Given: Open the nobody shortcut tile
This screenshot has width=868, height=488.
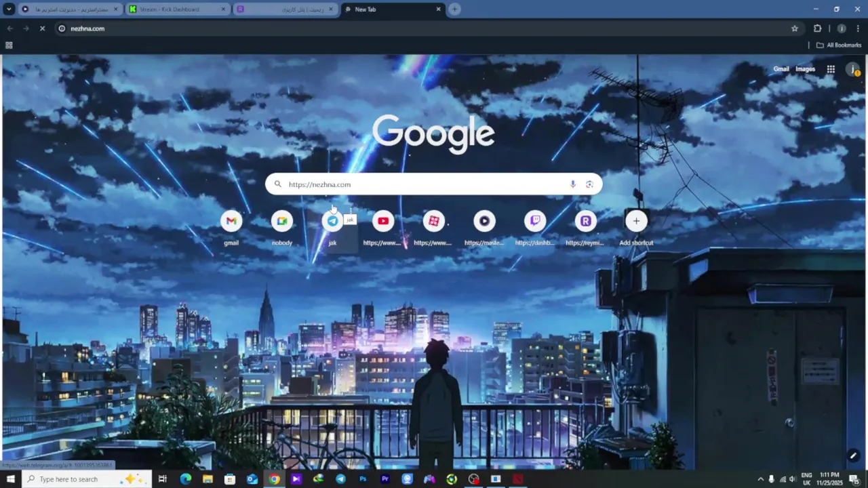Looking at the screenshot, I should click(x=281, y=228).
